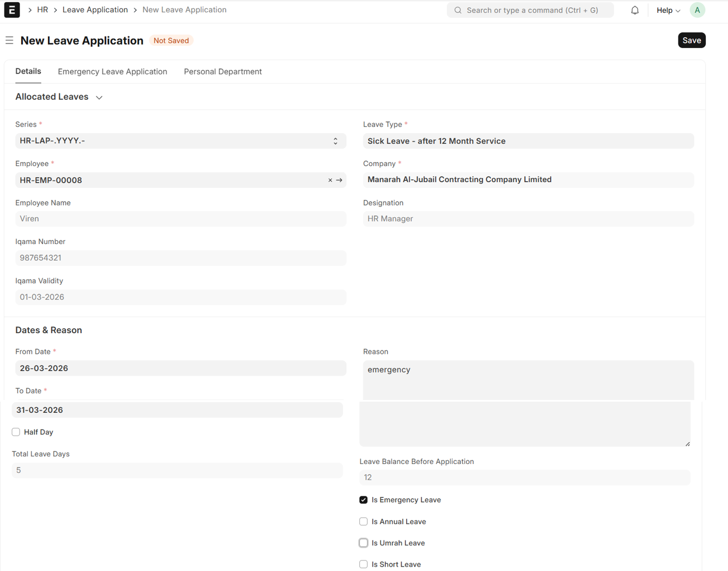Collapse the Allocated Leaves section

(x=99, y=97)
